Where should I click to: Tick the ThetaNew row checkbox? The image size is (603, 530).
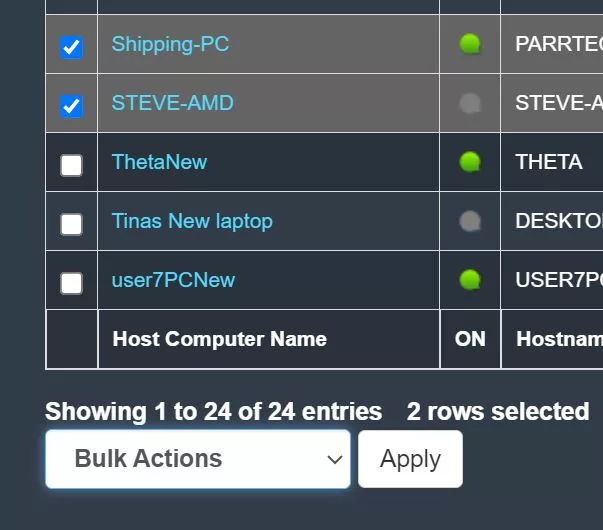[71, 165]
